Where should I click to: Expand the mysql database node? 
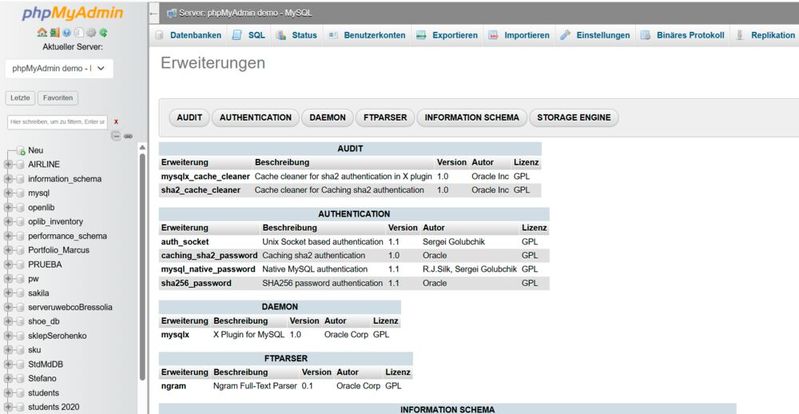point(8,193)
